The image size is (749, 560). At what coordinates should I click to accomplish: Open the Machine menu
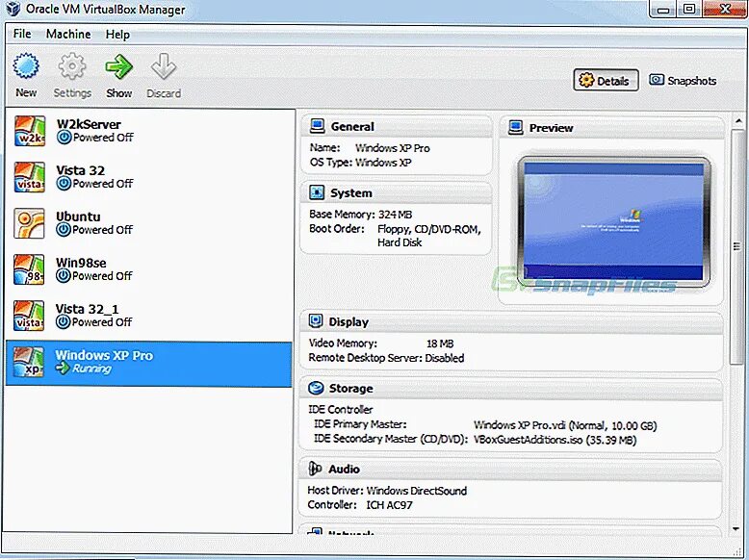point(68,34)
